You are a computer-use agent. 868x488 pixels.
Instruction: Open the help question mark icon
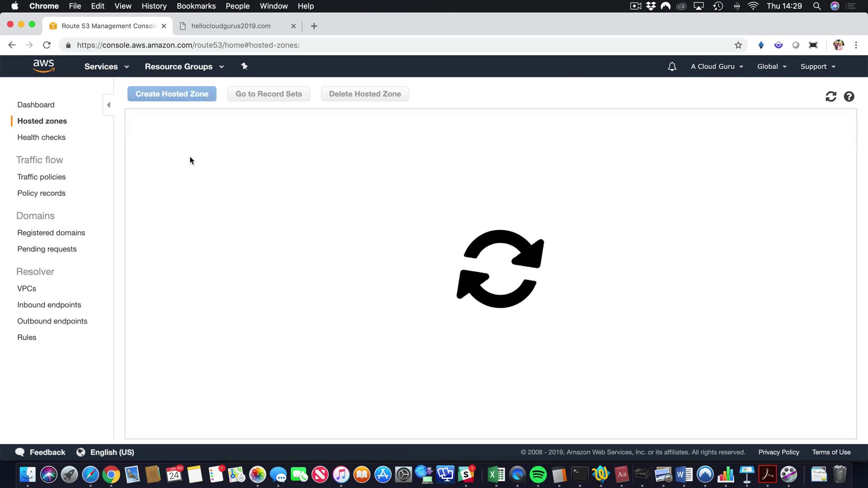coord(849,97)
